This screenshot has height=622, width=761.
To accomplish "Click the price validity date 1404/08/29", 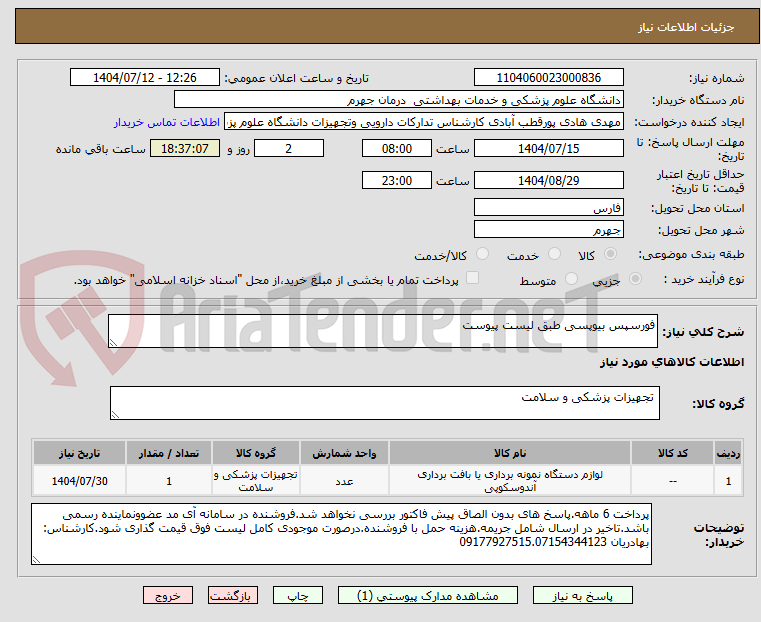I will coord(548,180).
